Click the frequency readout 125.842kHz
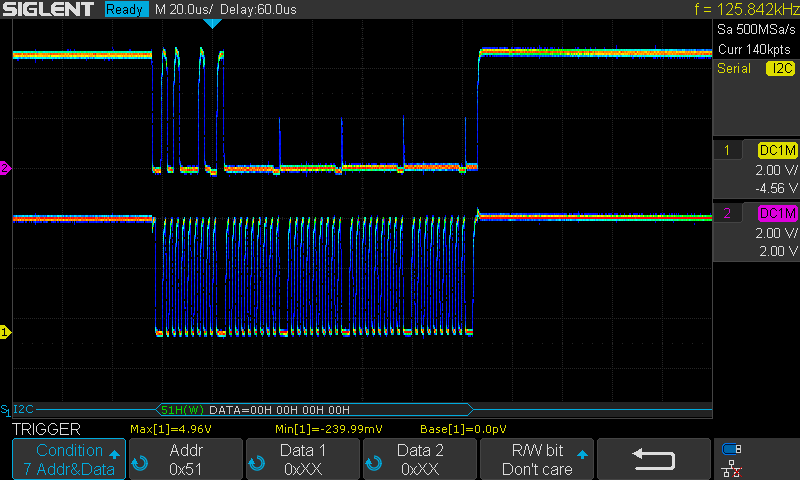This screenshot has height=480, width=800. tap(746, 9)
